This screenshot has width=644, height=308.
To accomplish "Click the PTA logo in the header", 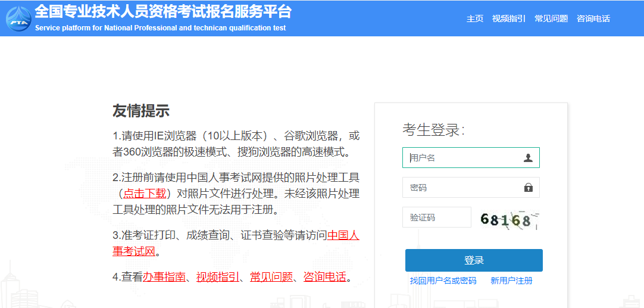I will click(18, 18).
